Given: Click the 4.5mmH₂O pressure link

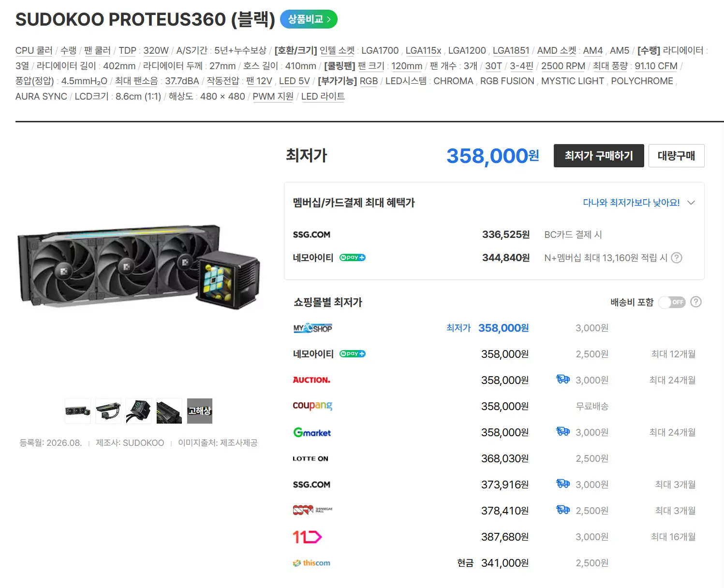Looking at the screenshot, I should click(84, 81).
